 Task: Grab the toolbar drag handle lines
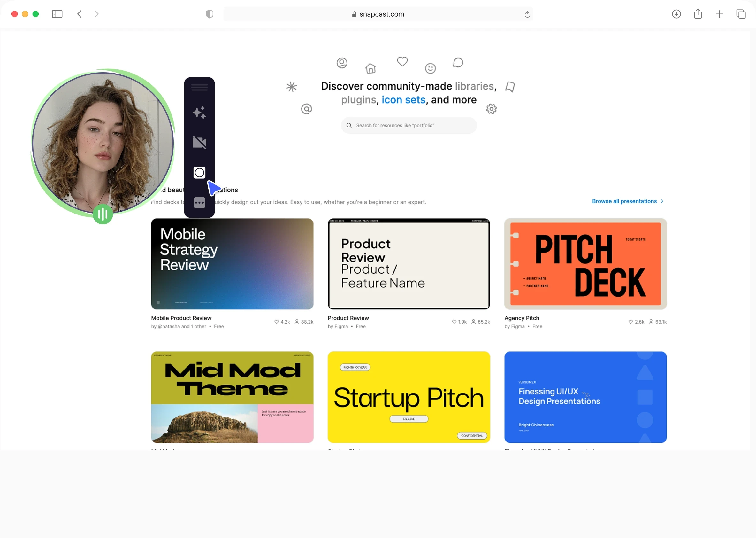pyautogui.click(x=199, y=88)
